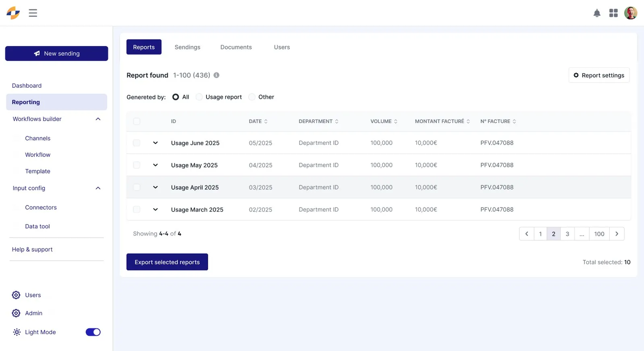Collapse the Workflows builder section
This screenshot has width=644, height=351.
click(x=98, y=119)
